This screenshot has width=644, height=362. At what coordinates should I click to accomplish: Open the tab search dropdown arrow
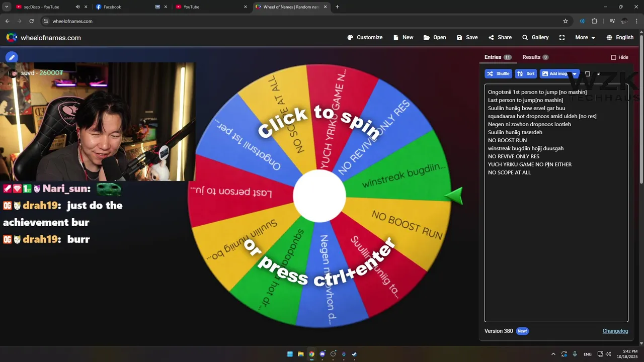click(x=7, y=7)
